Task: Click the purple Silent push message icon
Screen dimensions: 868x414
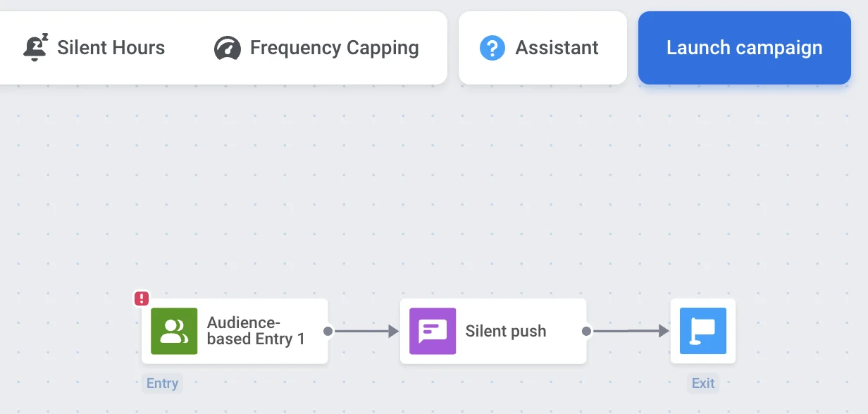Action: click(x=432, y=331)
